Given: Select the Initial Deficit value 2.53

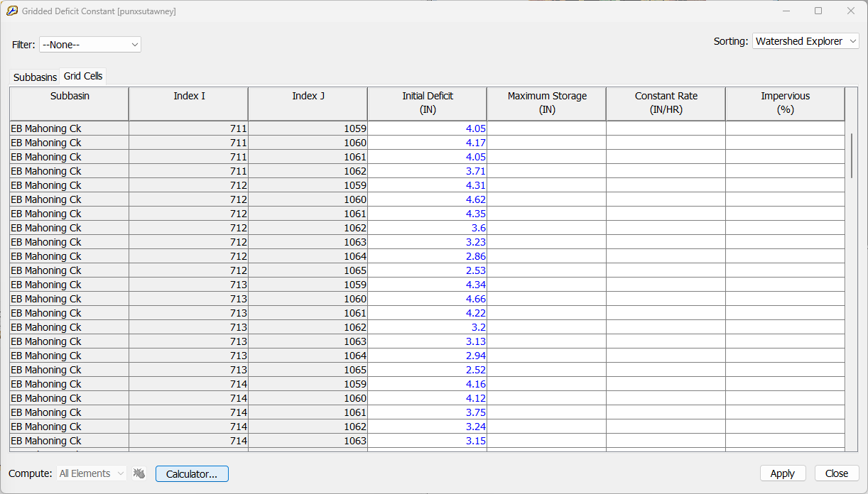Looking at the screenshot, I should click(x=428, y=270).
